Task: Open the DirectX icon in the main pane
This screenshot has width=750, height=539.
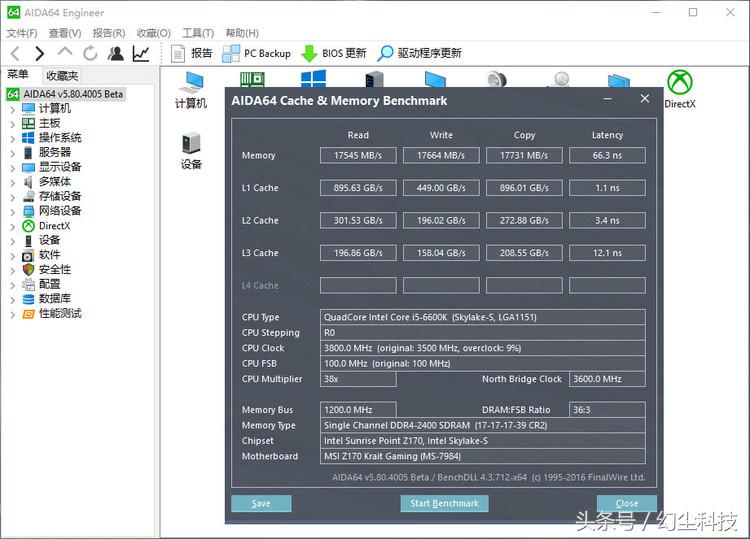Action: click(x=680, y=89)
